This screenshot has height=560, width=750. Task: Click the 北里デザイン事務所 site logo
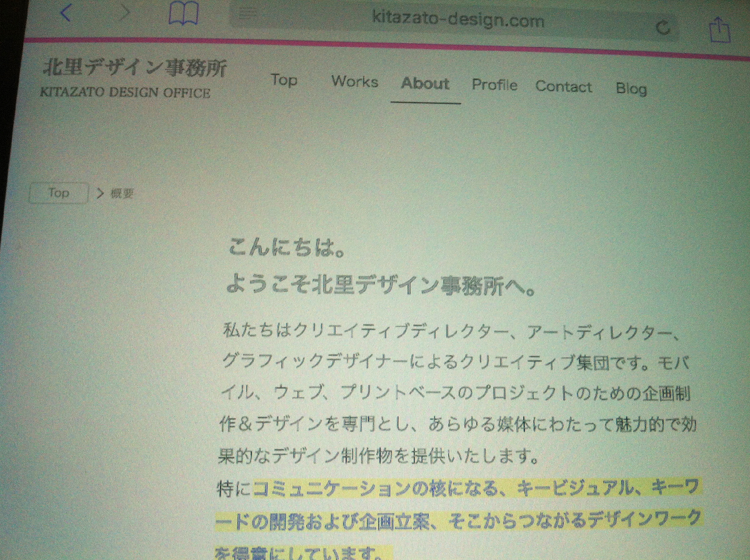pos(134,67)
